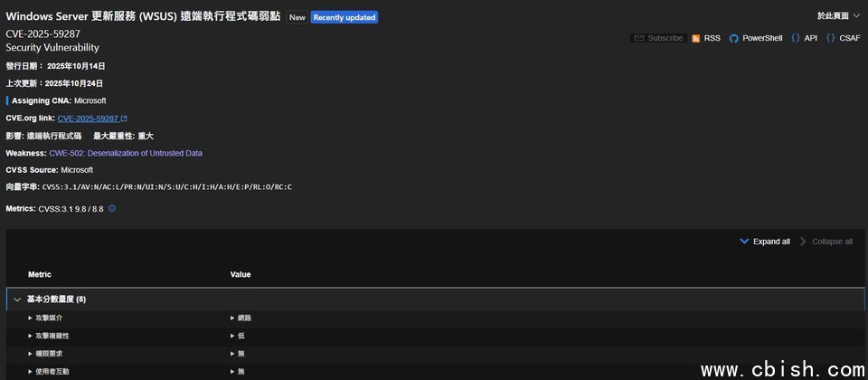Open the CWE-502 Deserialization of Untrusted Data link

pos(126,154)
